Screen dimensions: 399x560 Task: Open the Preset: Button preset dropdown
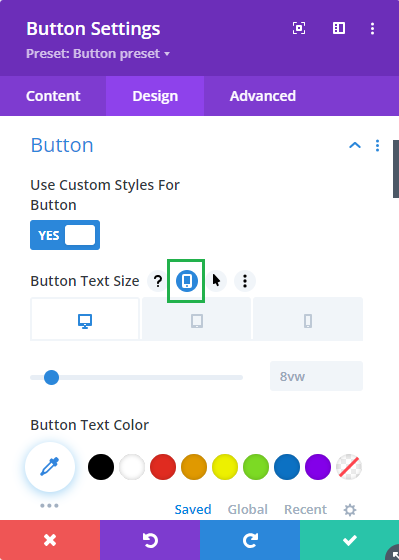click(x=98, y=54)
